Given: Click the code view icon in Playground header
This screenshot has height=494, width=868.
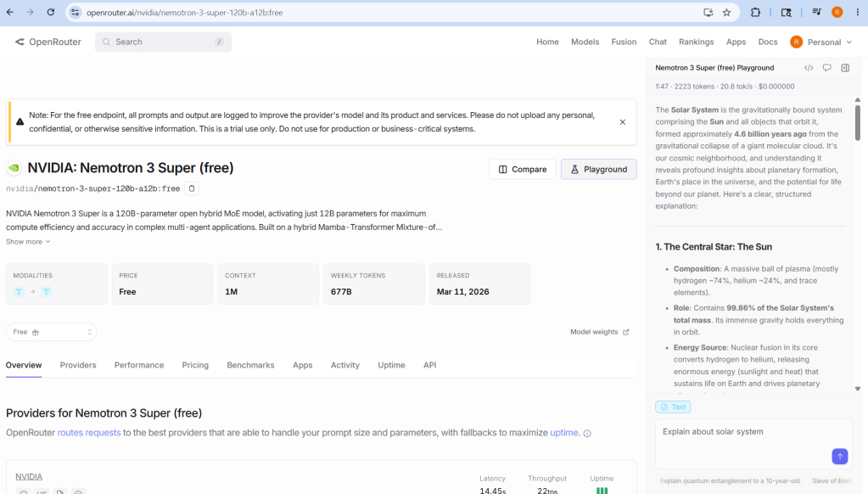Looking at the screenshot, I should pyautogui.click(x=809, y=68).
